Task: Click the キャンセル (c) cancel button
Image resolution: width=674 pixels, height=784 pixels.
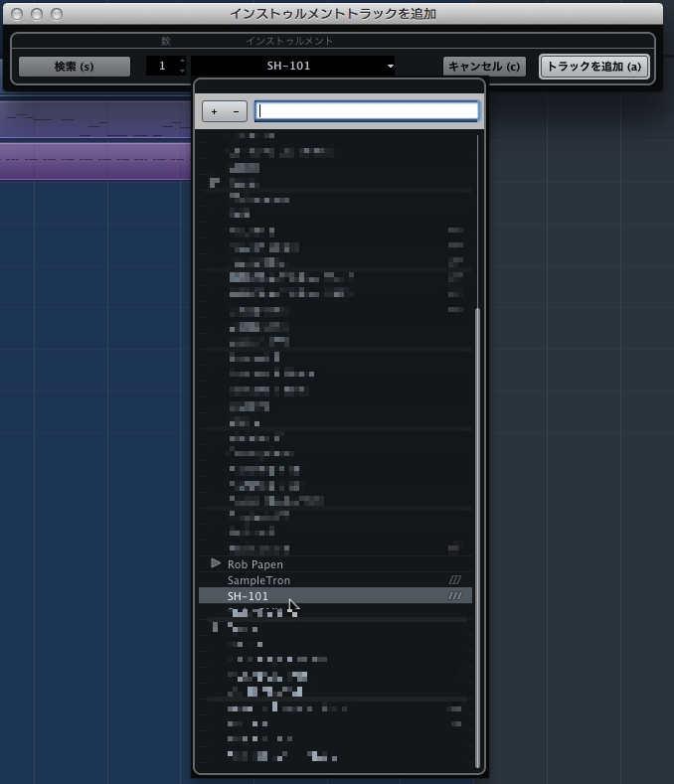Action: (484, 67)
